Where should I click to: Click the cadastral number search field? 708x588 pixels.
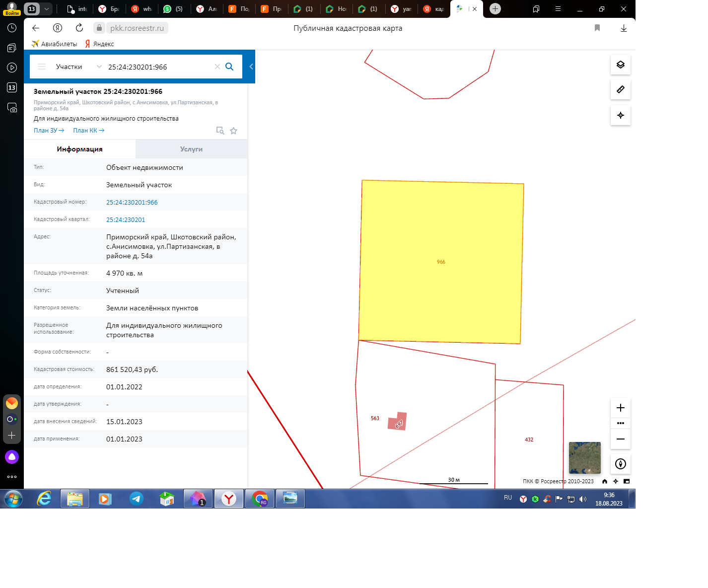pos(159,67)
